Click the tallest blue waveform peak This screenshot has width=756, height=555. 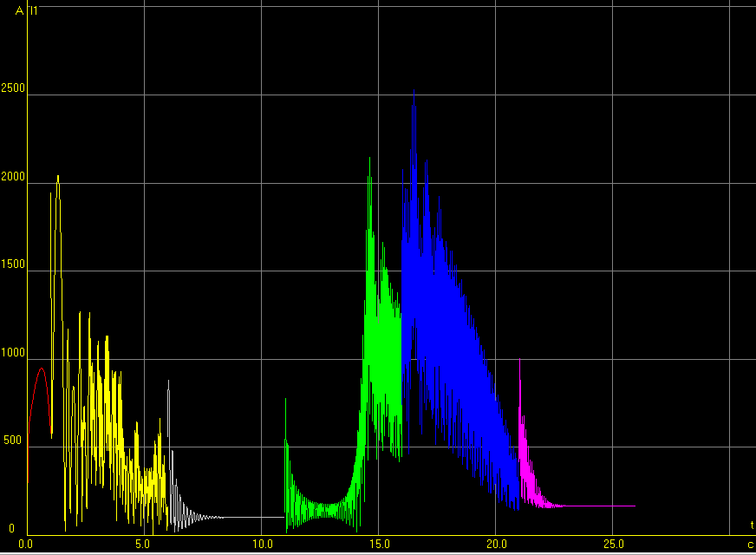pyautogui.click(x=414, y=92)
